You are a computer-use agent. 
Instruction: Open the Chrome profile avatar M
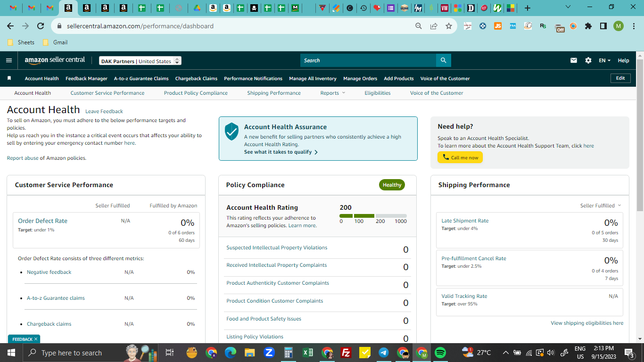click(619, 26)
